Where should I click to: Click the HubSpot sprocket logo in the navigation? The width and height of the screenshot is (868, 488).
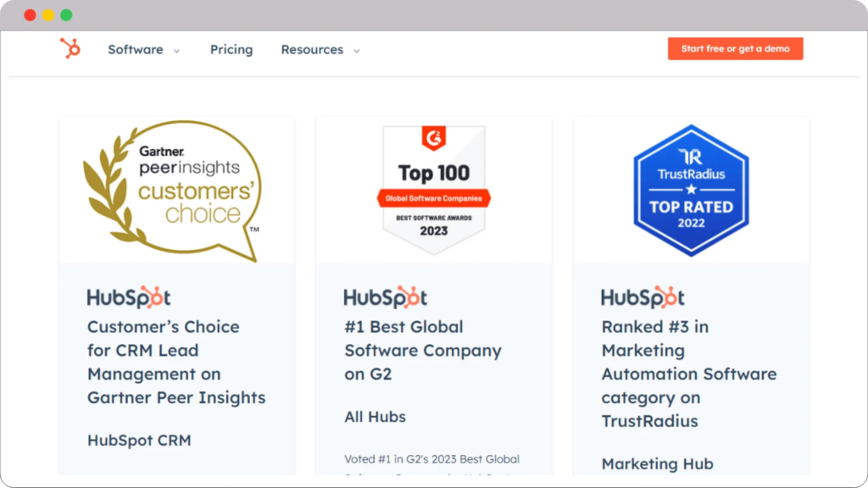click(70, 49)
